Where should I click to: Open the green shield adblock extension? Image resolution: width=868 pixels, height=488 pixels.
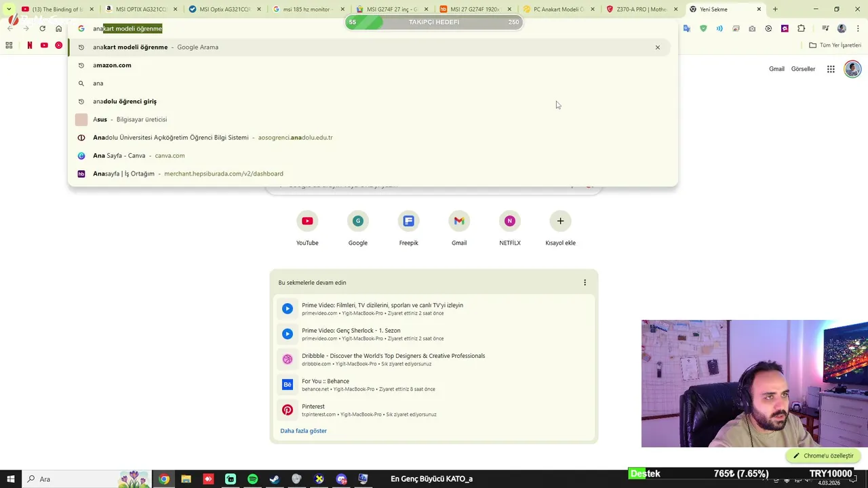click(703, 28)
